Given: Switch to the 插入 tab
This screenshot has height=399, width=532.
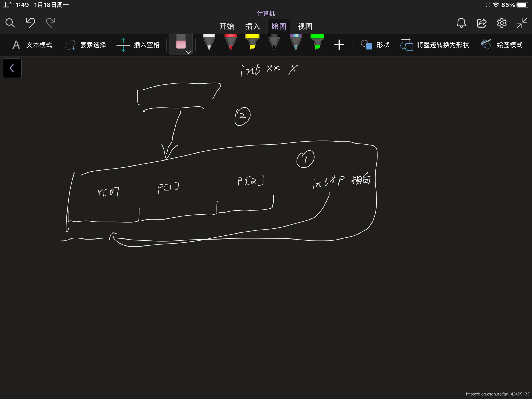Looking at the screenshot, I should click(252, 26).
